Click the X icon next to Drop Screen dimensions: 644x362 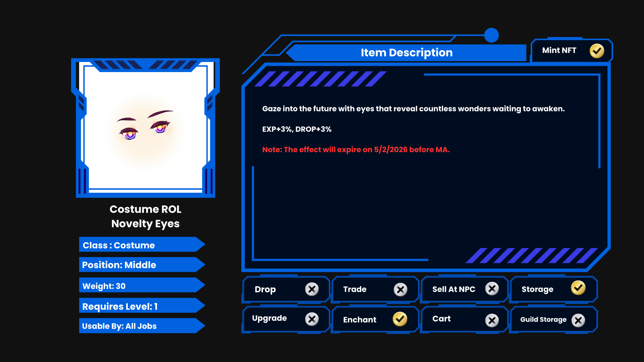click(312, 289)
